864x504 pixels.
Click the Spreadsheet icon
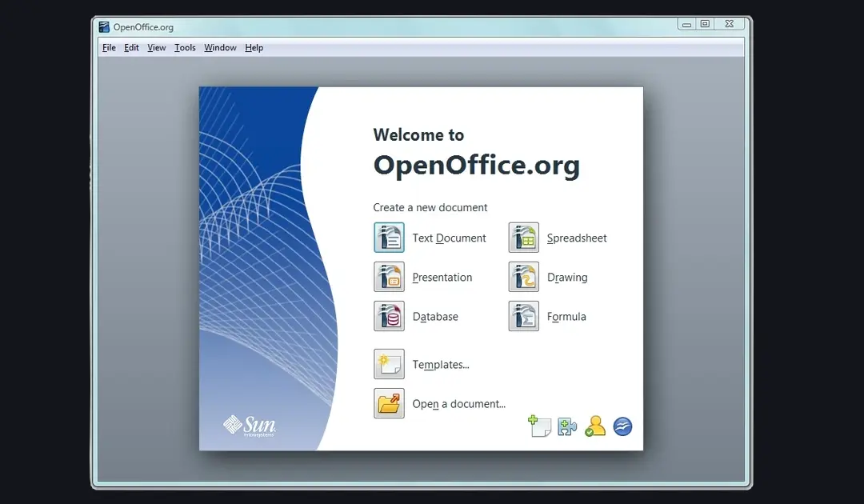(523, 238)
